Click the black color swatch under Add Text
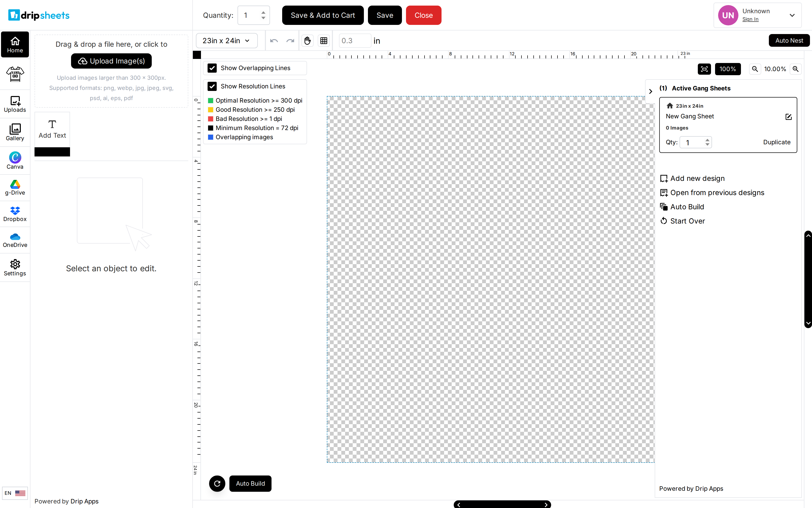The height and width of the screenshot is (508, 812). click(52, 152)
